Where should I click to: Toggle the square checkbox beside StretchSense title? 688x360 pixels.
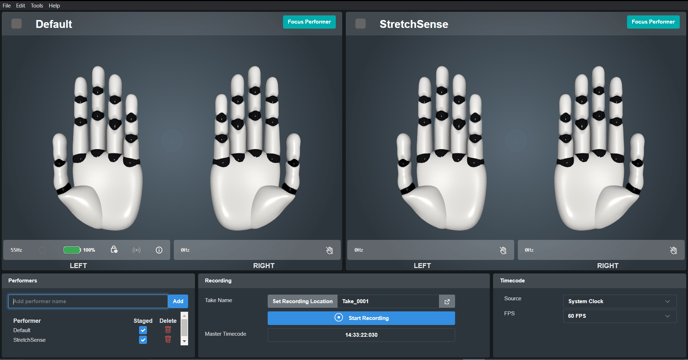[360, 24]
